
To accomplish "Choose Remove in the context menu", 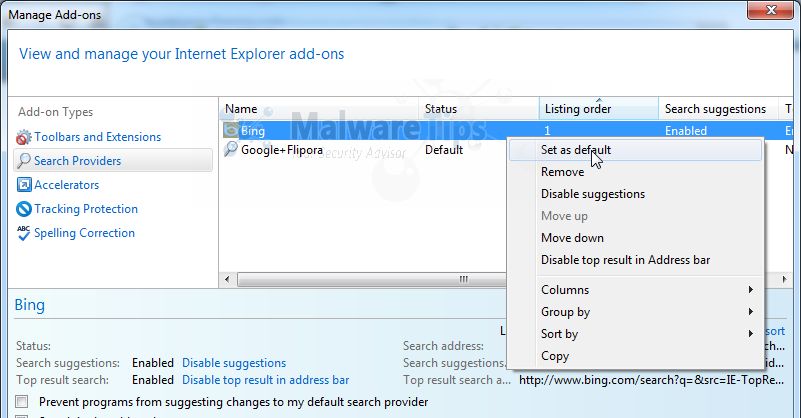I will (x=635, y=172).
